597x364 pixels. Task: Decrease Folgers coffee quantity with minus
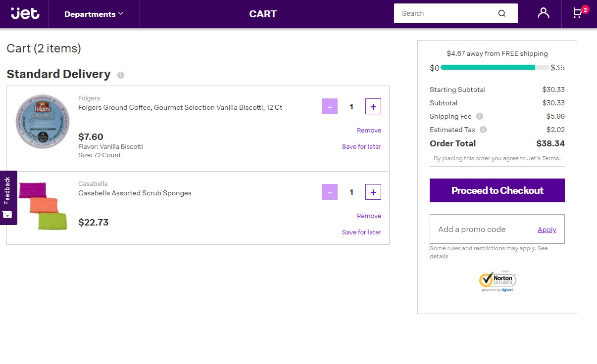pyautogui.click(x=330, y=106)
